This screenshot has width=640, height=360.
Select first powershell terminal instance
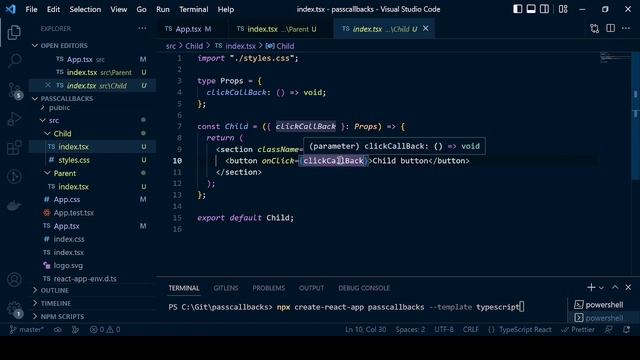(x=598, y=304)
